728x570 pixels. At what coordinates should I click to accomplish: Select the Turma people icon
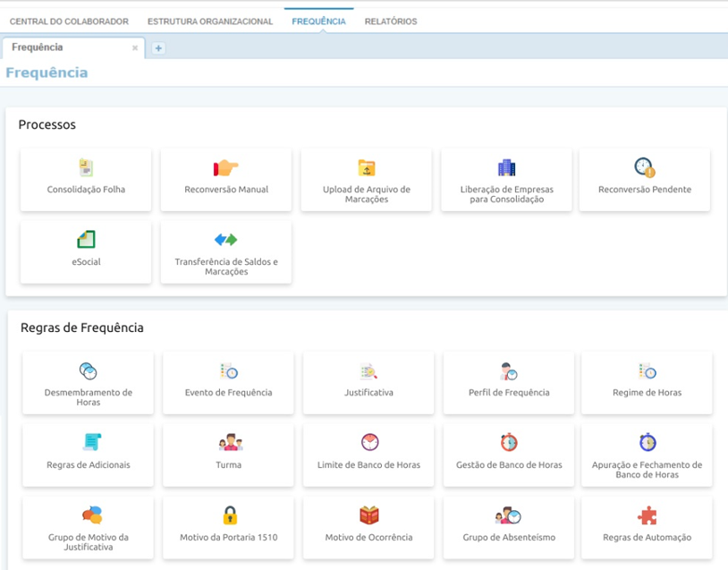[229, 443]
